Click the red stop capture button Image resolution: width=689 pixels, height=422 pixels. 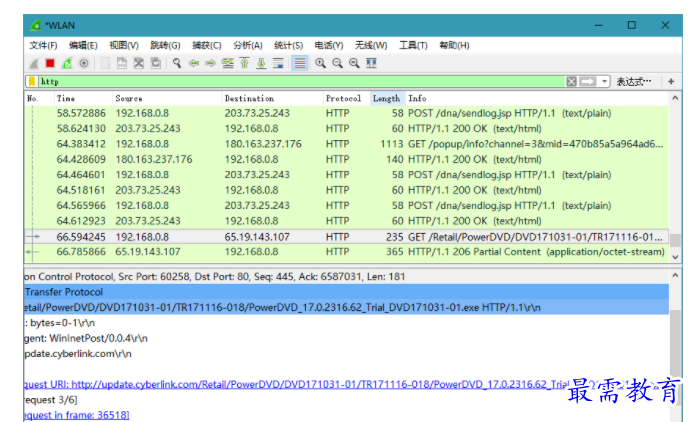pos(50,63)
